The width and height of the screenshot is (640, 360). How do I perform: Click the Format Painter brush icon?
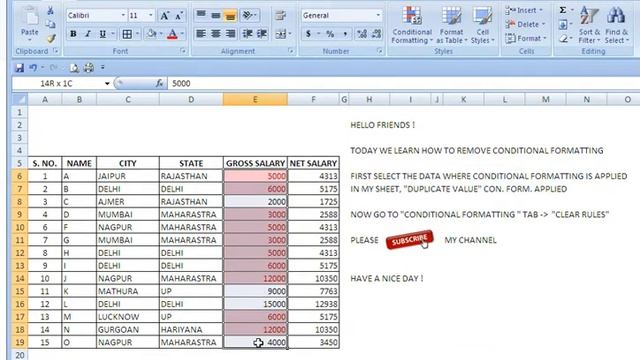[51, 38]
